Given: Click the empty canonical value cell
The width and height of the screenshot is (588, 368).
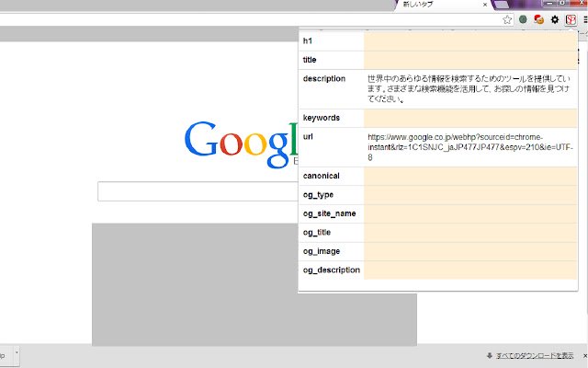Looking at the screenshot, I should click(x=470, y=176).
